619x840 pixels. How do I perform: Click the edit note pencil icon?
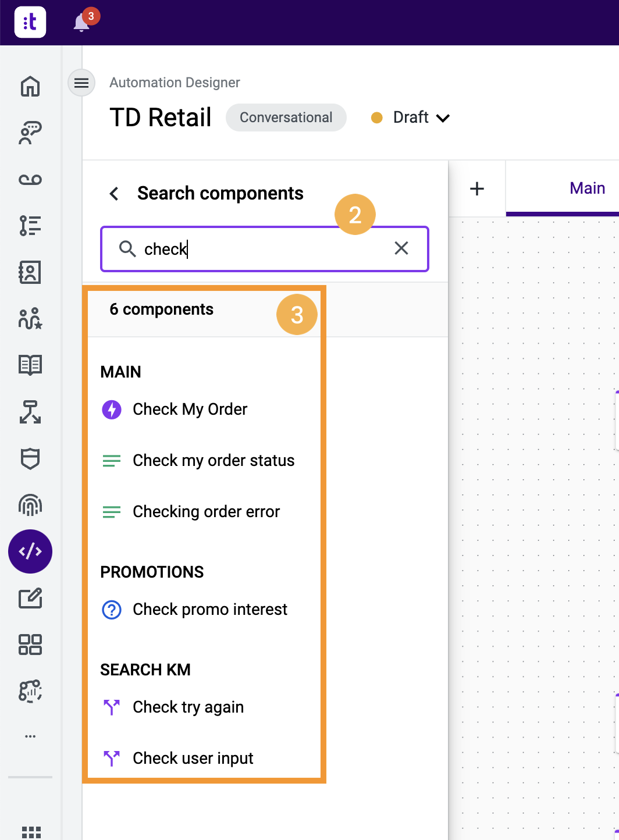click(x=30, y=598)
